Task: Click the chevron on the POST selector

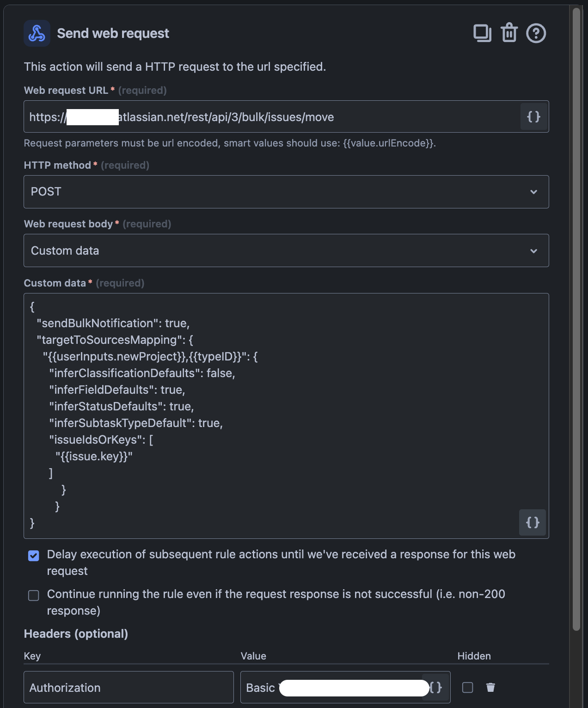Action: coord(534,191)
